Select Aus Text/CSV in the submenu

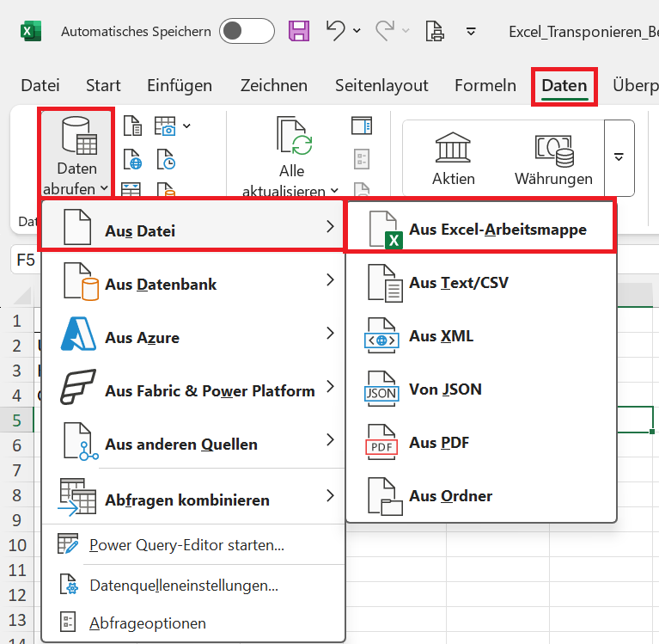(481, 283)
